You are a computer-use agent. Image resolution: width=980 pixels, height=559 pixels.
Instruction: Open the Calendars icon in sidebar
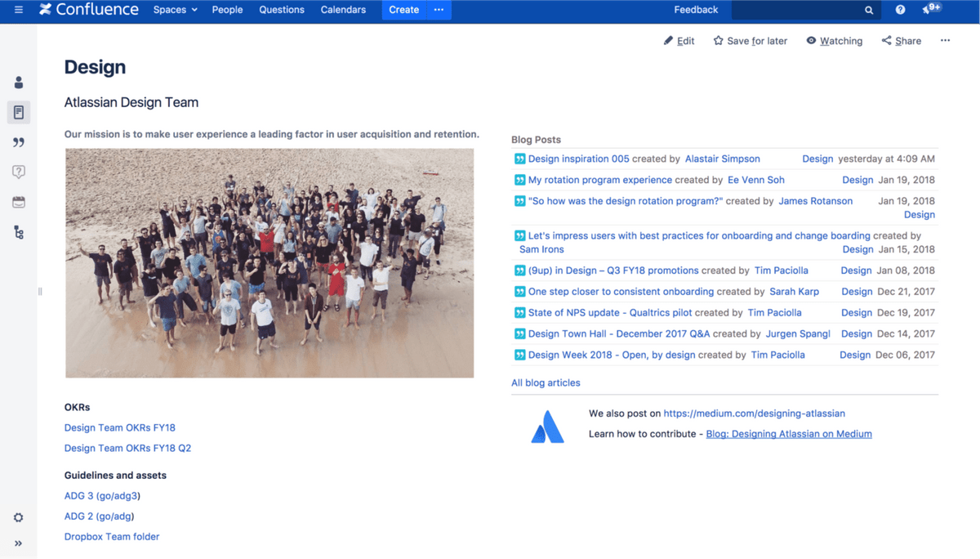coord(19,202)
